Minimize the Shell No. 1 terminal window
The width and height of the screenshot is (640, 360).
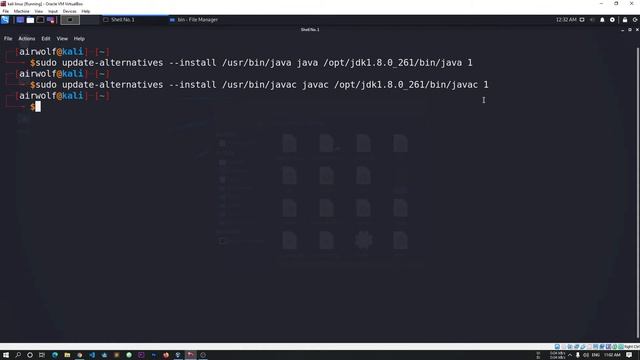tap(622, 30)
